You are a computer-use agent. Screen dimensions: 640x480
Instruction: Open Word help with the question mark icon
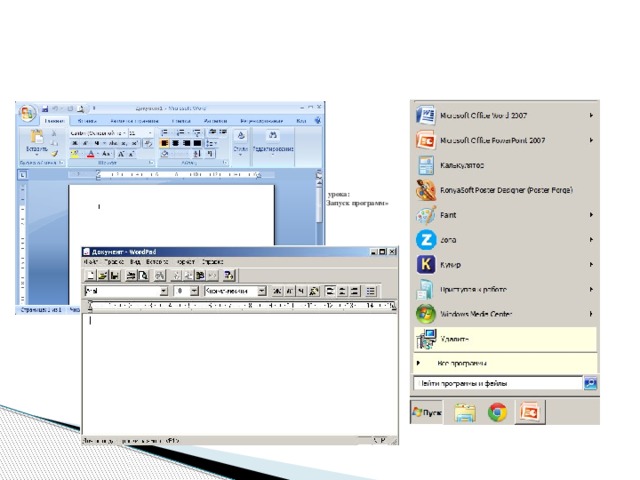(x=318, y=120)
